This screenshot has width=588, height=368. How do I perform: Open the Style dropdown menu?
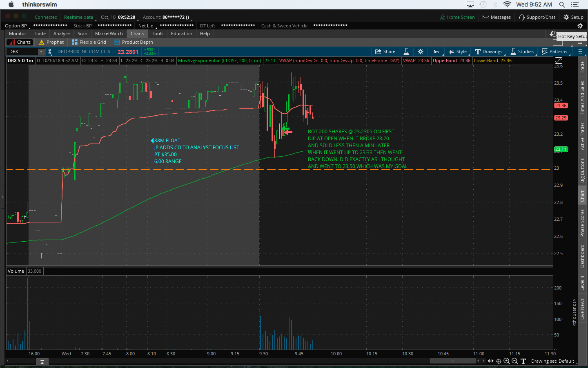coord(458,52)
